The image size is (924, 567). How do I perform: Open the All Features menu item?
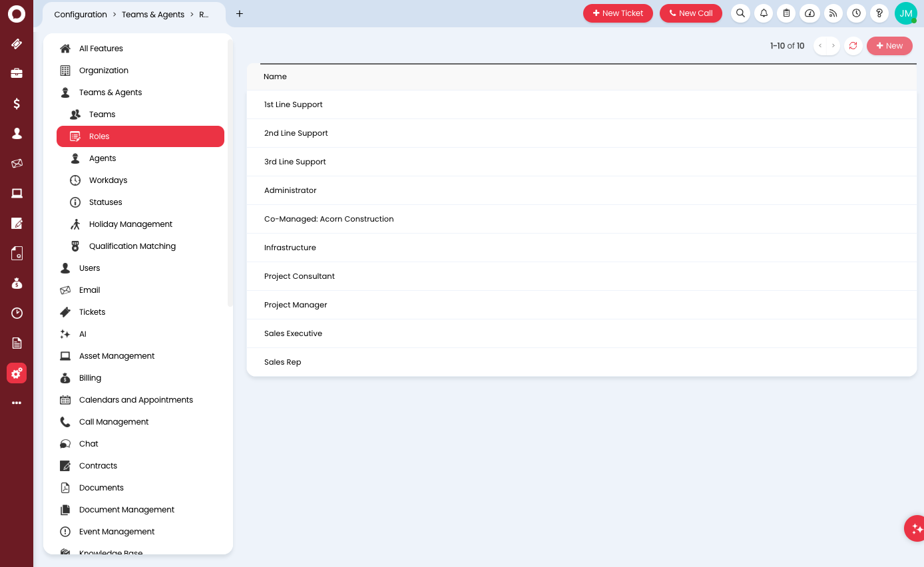coord(140,49)
